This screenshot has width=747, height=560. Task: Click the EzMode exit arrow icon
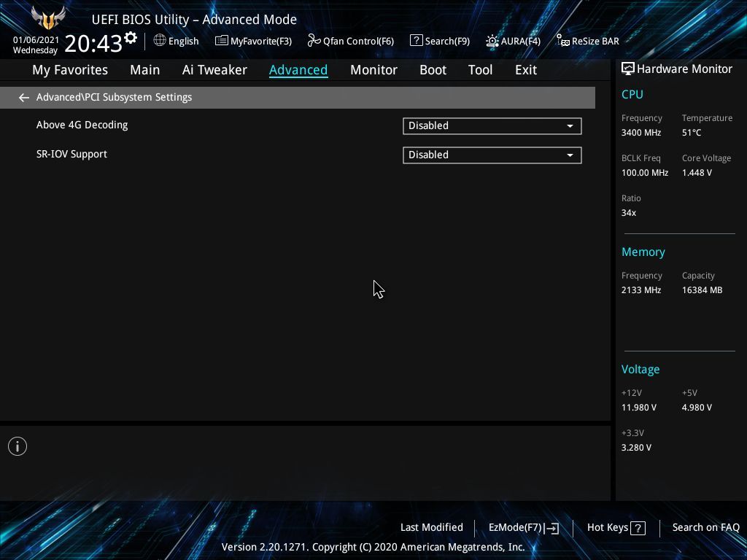tap(551, 528)
